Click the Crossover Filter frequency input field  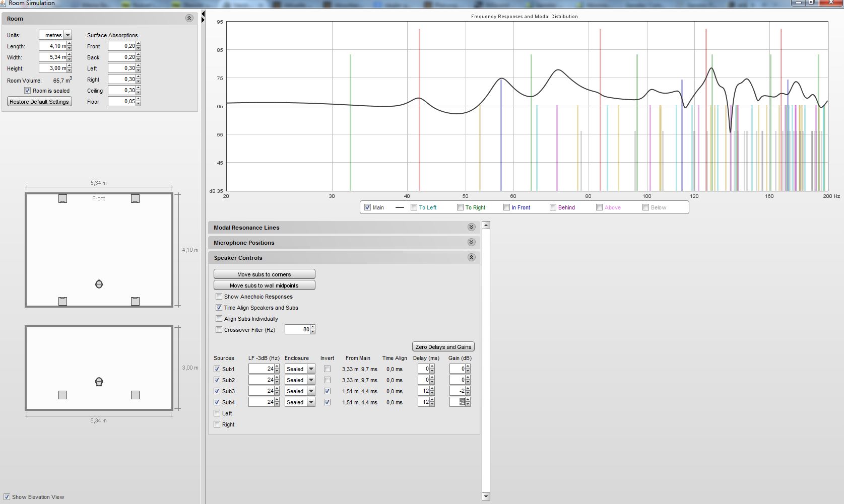pos(297,330)
